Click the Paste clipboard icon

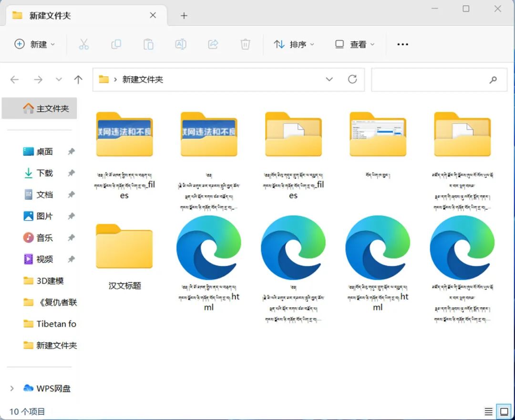click(x=148, y=44)
